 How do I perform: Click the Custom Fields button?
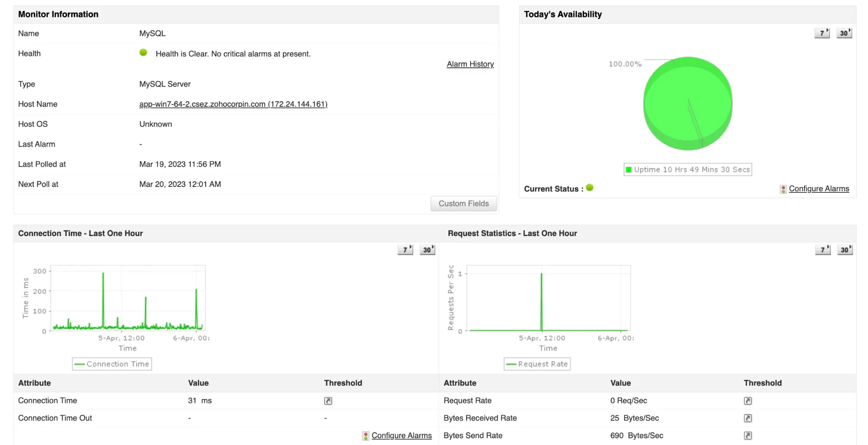click(x=463, y=203)
